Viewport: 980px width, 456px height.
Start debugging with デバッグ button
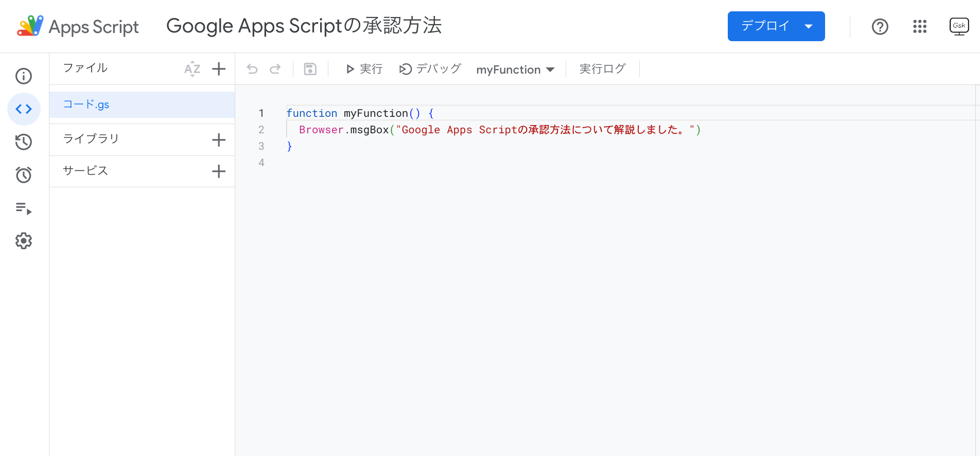[430, 69]
